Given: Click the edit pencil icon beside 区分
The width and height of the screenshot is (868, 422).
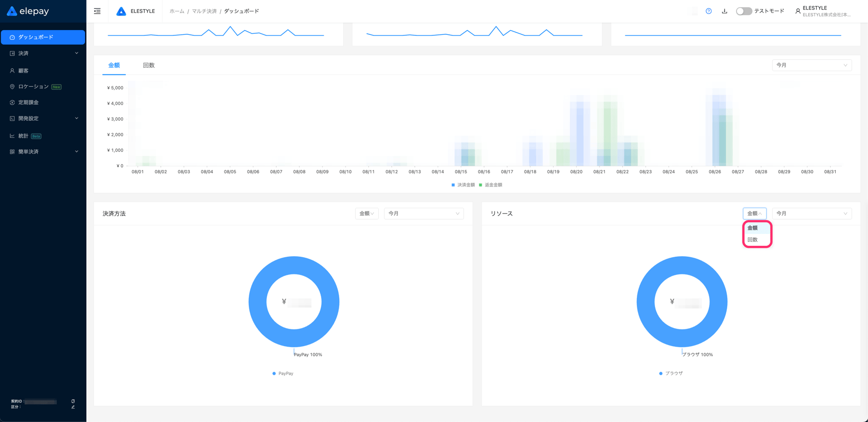Looking at the screenshot, I should [73, 407].
